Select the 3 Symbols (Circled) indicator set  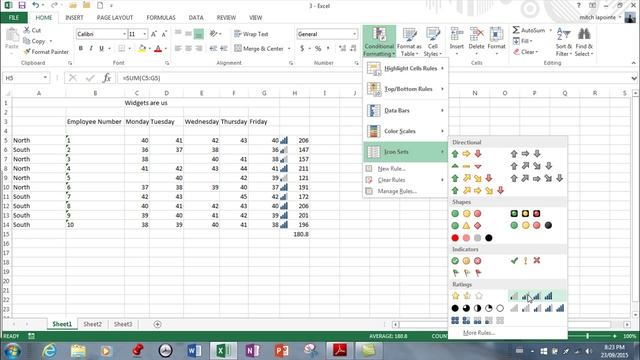(467, 261)
